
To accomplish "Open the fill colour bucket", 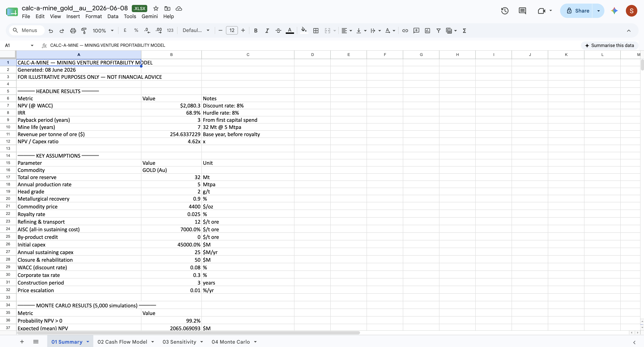I will click(304, 30).
